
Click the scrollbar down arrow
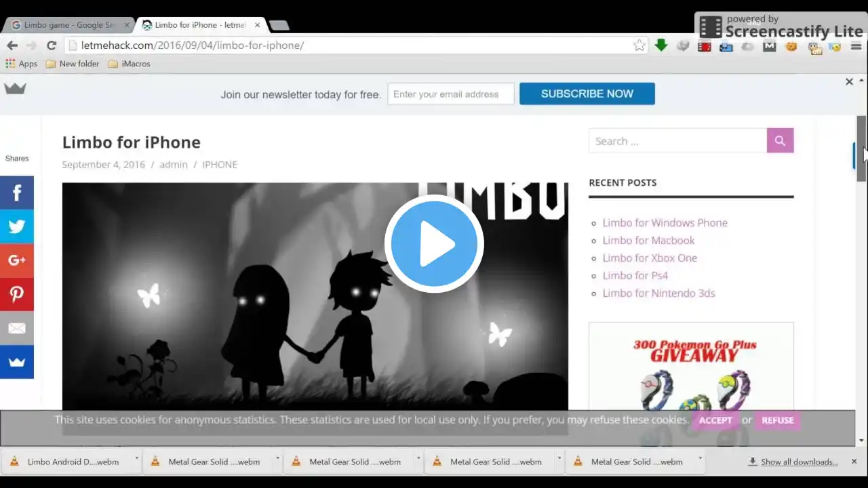click(x=861, y=441)
